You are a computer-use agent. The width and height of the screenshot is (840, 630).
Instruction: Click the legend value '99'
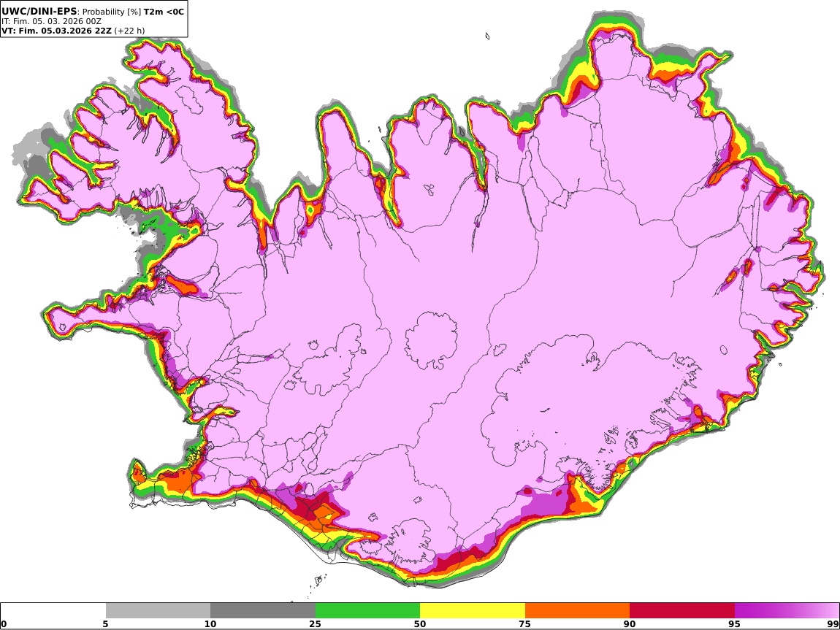pos(833,624)
